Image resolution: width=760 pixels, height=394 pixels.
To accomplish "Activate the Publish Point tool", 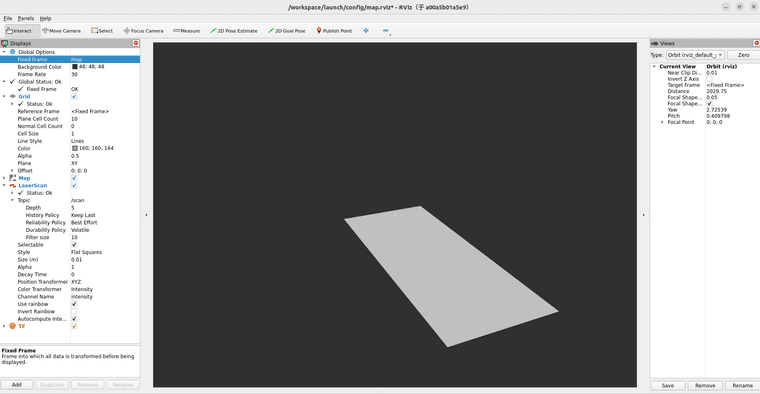I will 334,31.
